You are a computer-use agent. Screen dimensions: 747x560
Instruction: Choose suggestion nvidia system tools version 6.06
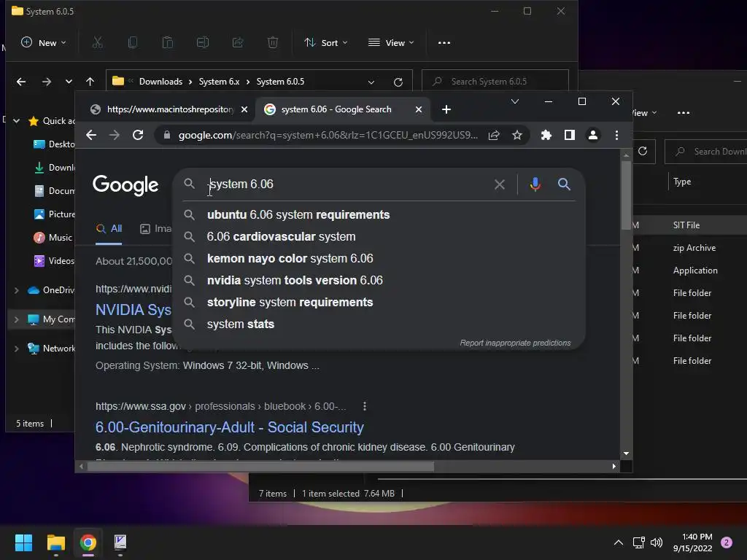pyautogui.click(x=295, y=281)
